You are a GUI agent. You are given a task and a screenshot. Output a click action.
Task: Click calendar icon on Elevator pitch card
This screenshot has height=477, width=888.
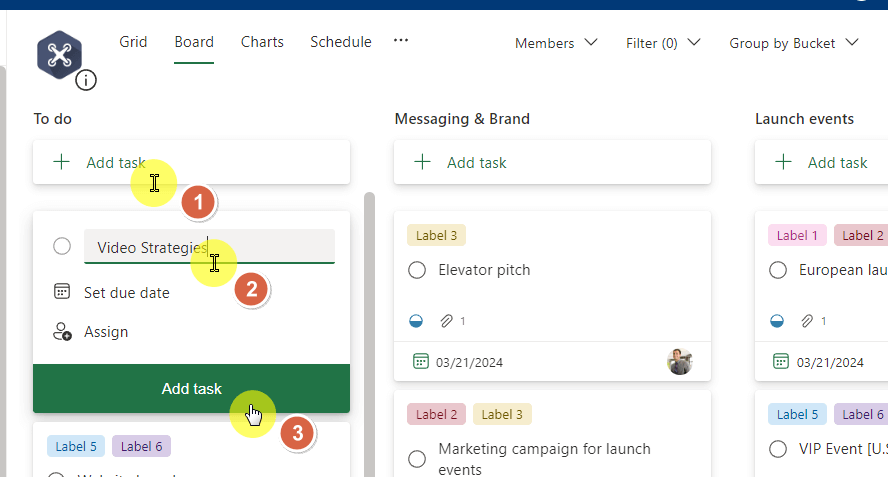tap(420, 361)
